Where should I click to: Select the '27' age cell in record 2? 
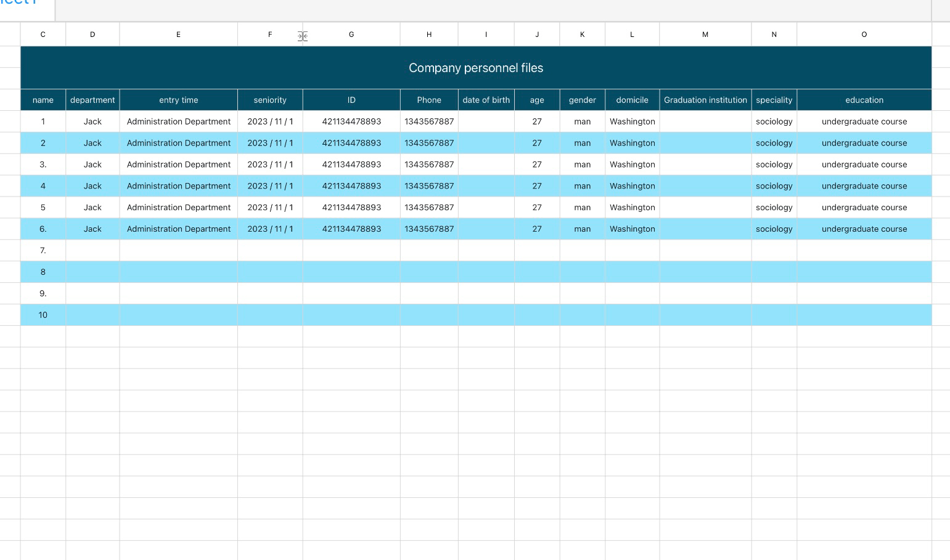click(x=537, y=143)
